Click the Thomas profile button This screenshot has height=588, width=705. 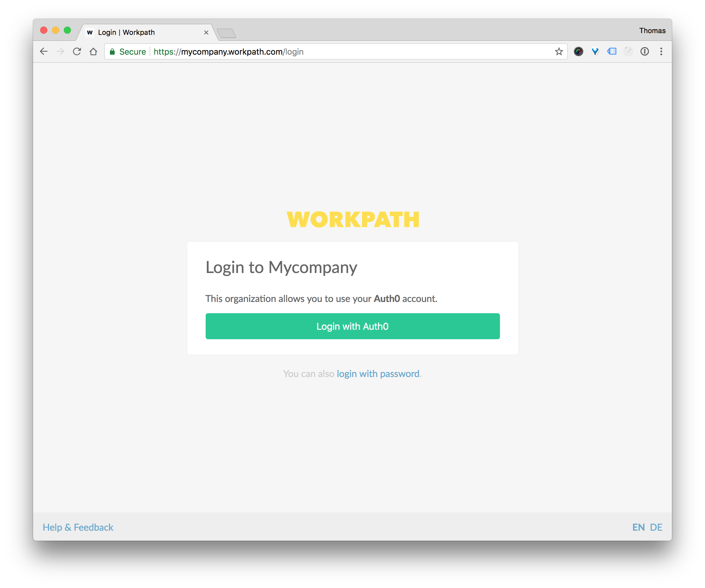coord(652,30)
